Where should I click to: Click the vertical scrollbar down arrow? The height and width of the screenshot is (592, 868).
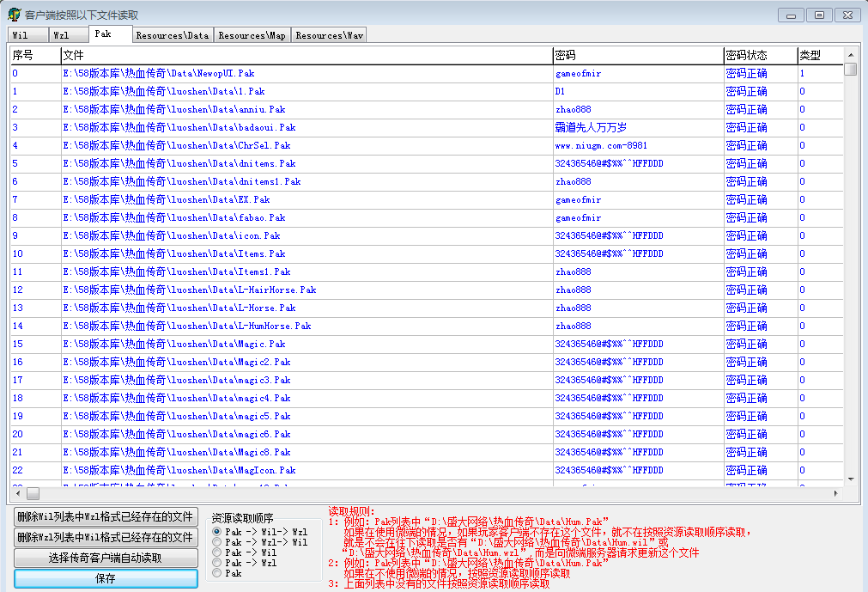(x=850, y=479)
